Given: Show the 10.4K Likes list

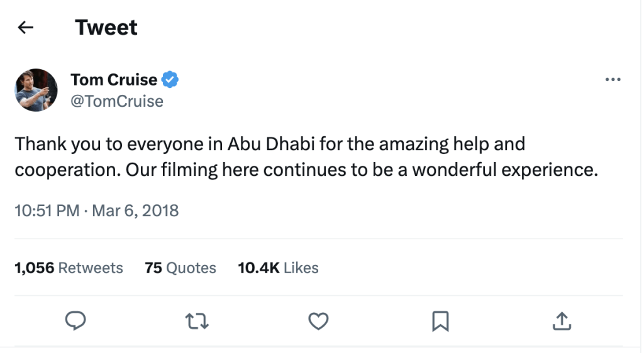Looking at the screenshot, I should [278, 268].
